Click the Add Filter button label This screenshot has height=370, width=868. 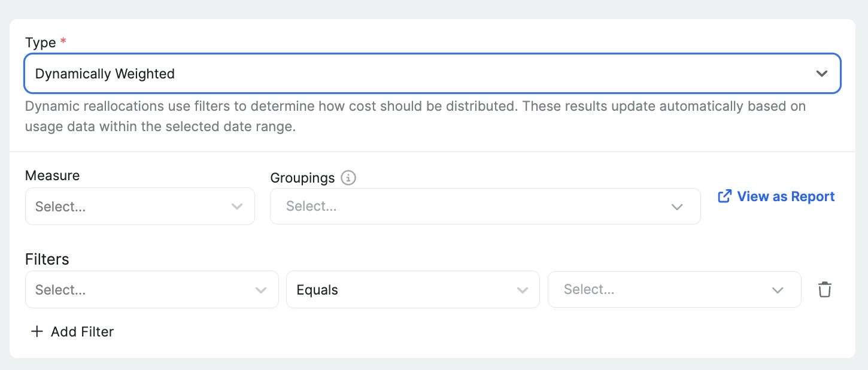82,332
